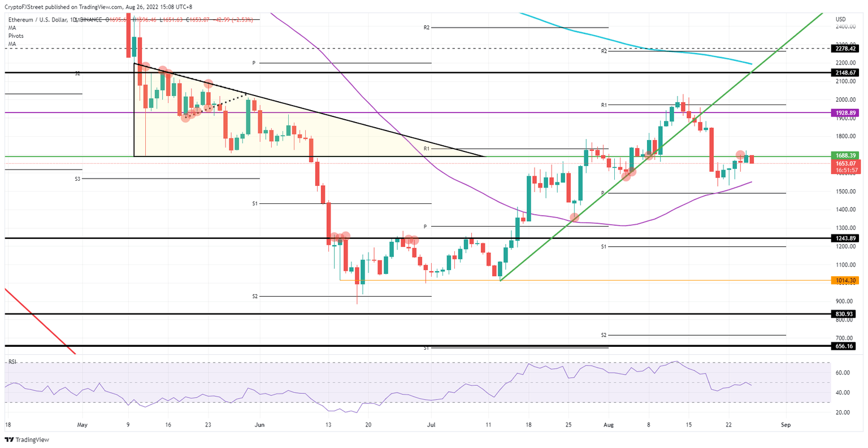868x448 pixels.
Task: Click the candle countdown timer 16:51:57
Action: [x=845, y=169]
